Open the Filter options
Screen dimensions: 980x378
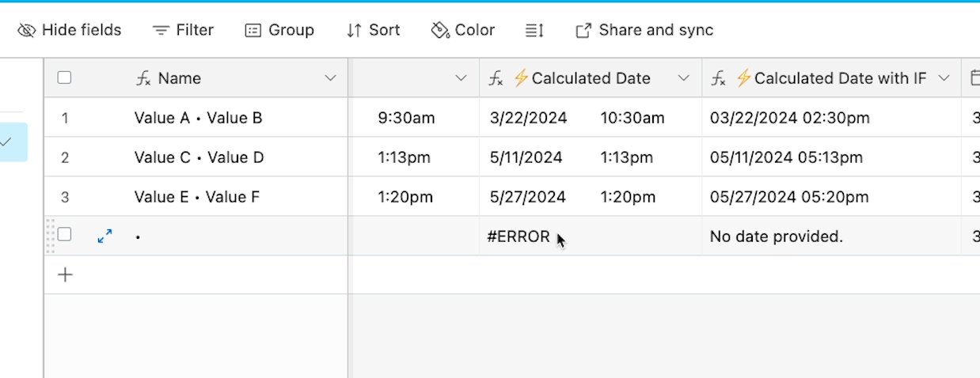(x=183, y=30)
